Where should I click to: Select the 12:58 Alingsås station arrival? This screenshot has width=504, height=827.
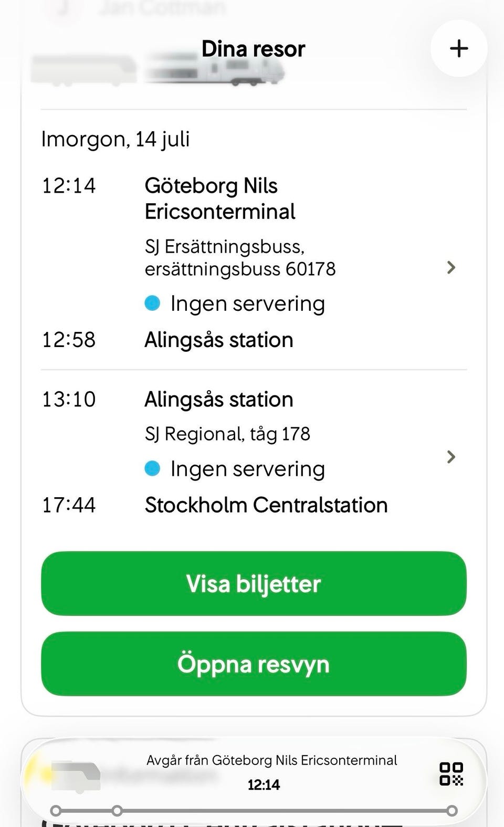click(218, 340)
